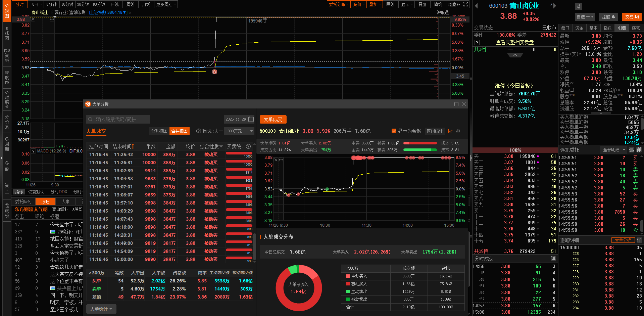Switch to 大事 tab in bottom panel

[x=66, y=201]
